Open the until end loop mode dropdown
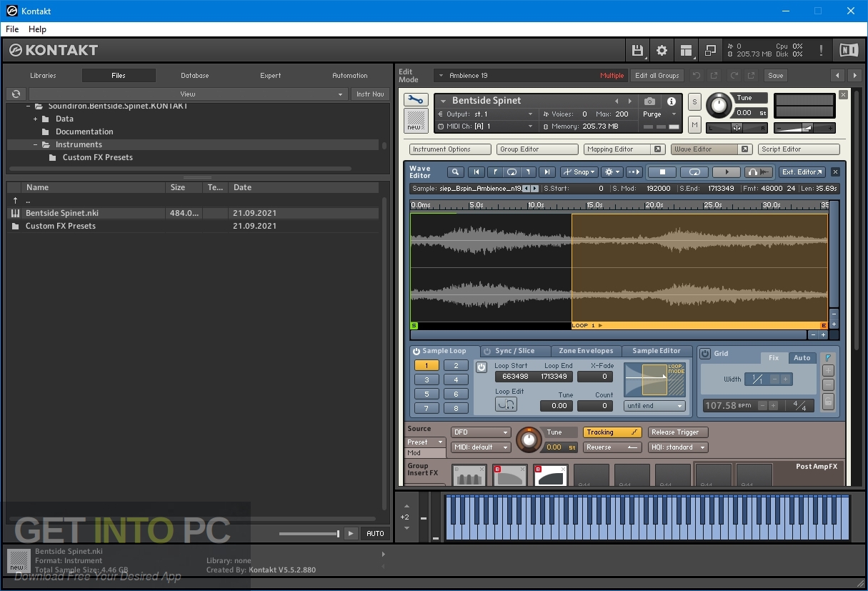 pos(654,406)
